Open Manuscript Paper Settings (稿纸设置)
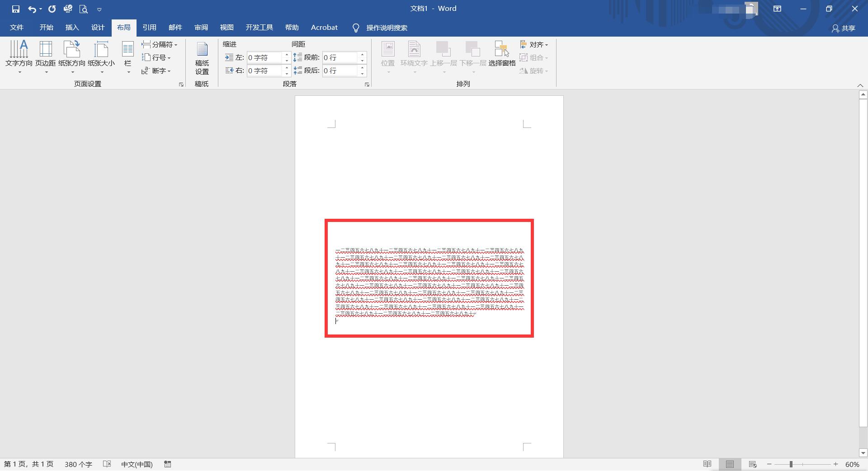This screenshot has height=471, width=868. pyautogui.click(x=202, y=58)
